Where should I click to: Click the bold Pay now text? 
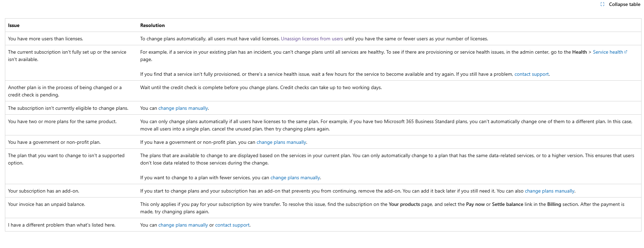tap(475, 204)
